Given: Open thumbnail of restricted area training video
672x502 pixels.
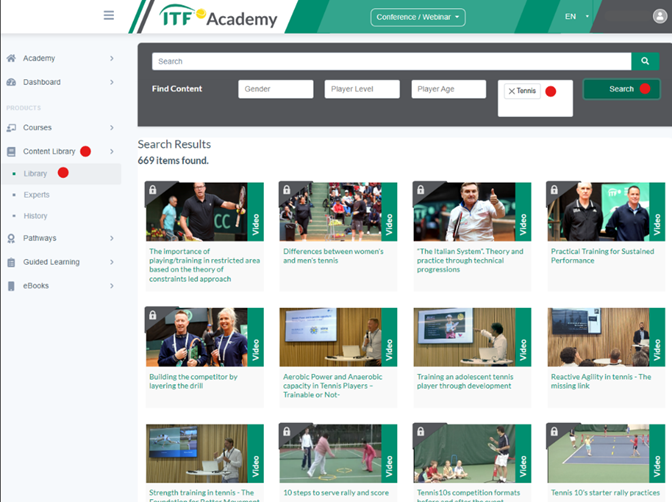Looking at the screenshot, I should (204, 212).
